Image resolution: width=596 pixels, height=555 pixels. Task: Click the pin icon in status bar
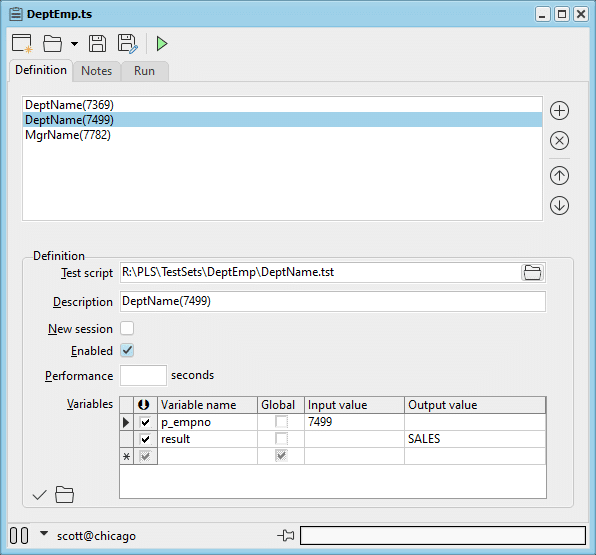(286, 536)
